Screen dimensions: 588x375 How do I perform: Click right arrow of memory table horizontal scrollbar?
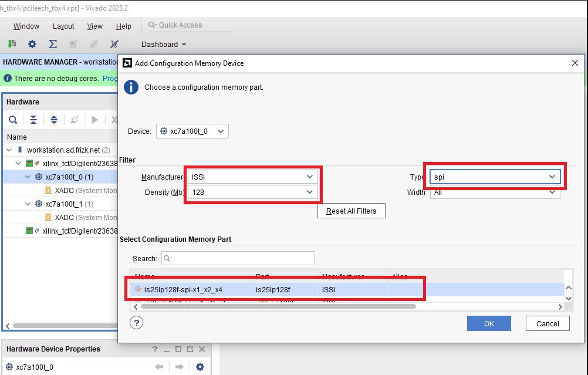click(560, 307)
